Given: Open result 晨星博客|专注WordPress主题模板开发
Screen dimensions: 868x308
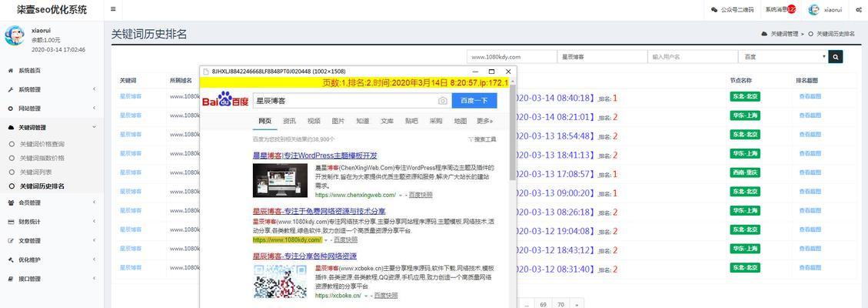Looking at the screenshot, I should point(315,156).
